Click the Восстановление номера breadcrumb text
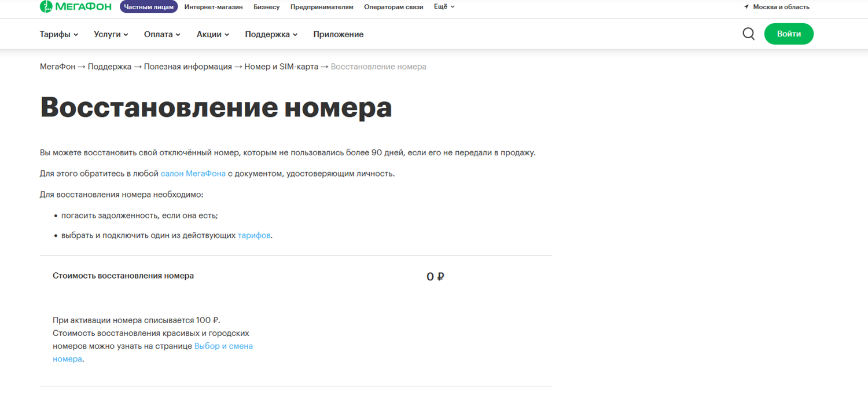The height and width of the screenshot is (395, 868). pos(378,67)
